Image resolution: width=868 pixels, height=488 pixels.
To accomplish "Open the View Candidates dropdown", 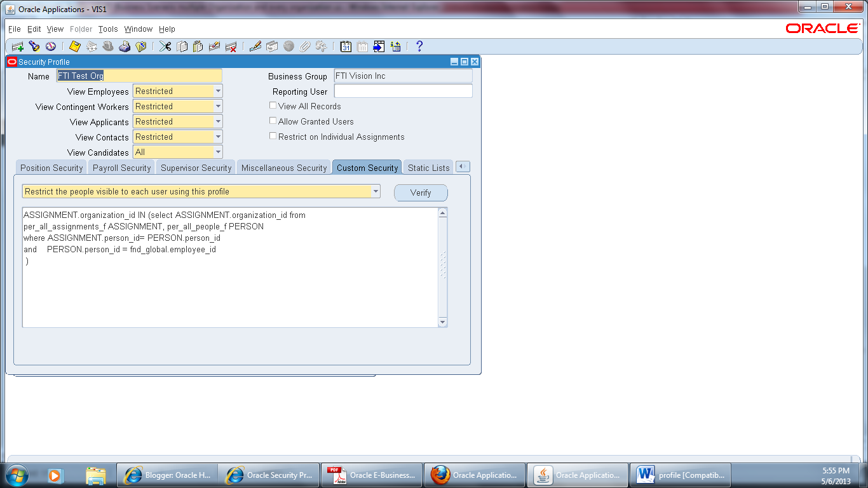I will click(217, 152).
